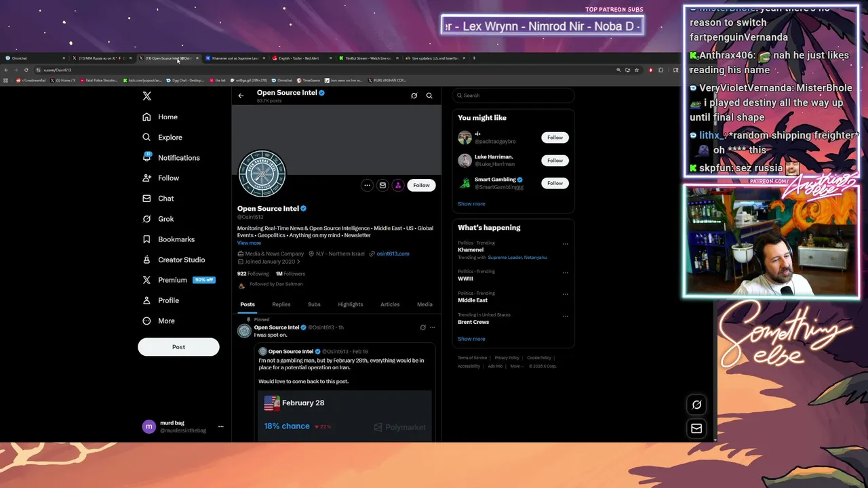Go back with browser back arrow
Screen dimensions: 868x488
click(6, 70)
